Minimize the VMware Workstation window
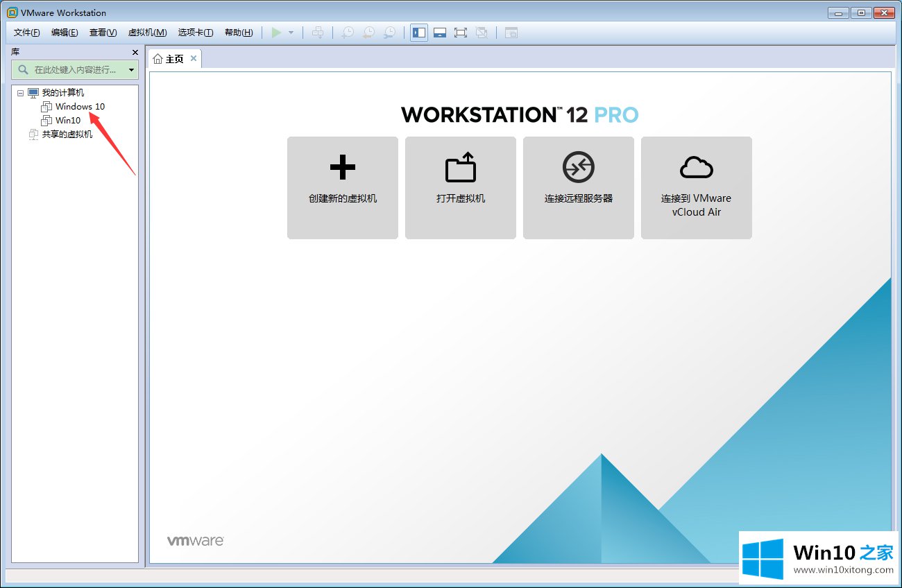Viewport: 902px width, 588px height. [x=840, y=12]
